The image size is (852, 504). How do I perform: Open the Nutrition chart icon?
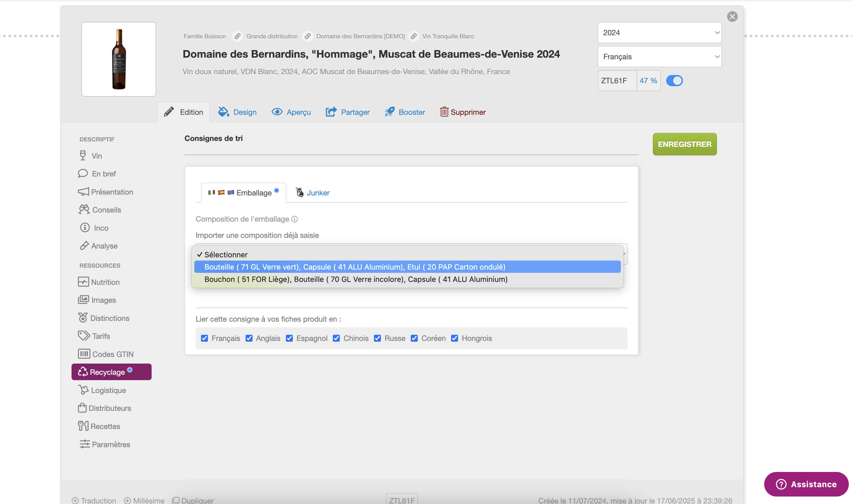83,282
